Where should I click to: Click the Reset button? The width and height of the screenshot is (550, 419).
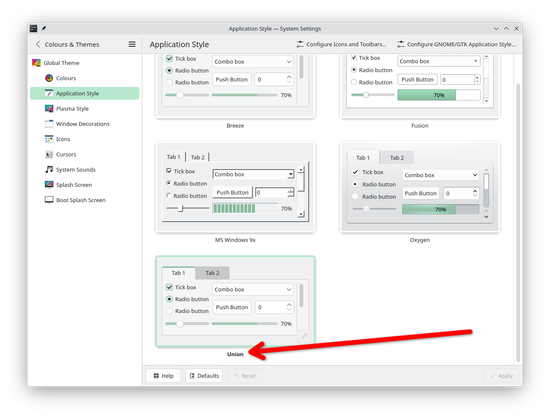tap(245, 376)
